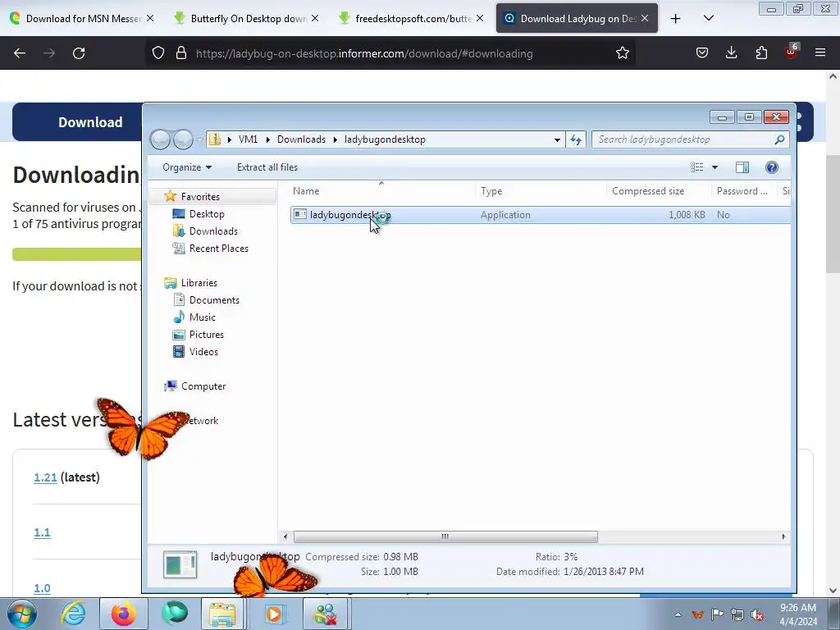Click the Download button on webpage
Viewport: 840px width, 630px height.
coord(90,122)
